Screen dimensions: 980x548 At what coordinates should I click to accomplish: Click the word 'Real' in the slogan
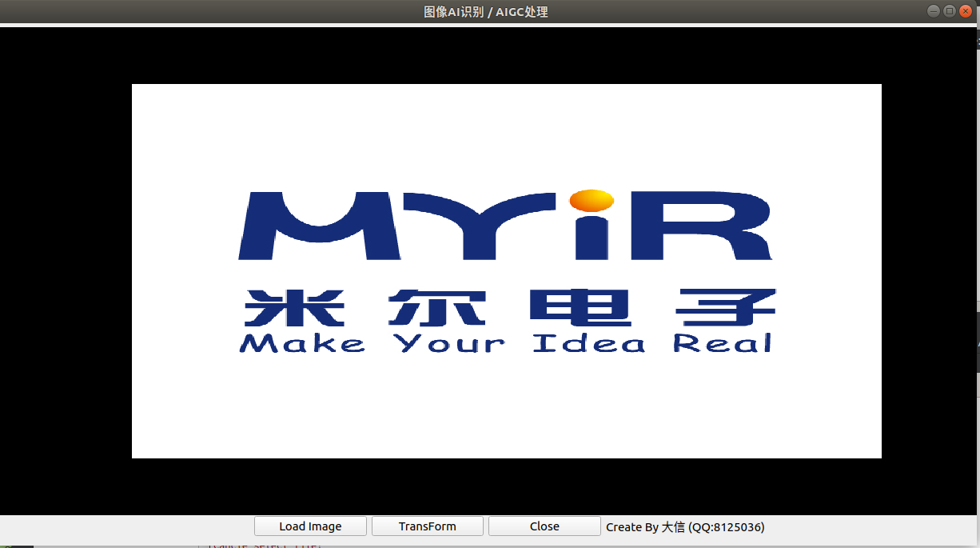tap(723, 344)
